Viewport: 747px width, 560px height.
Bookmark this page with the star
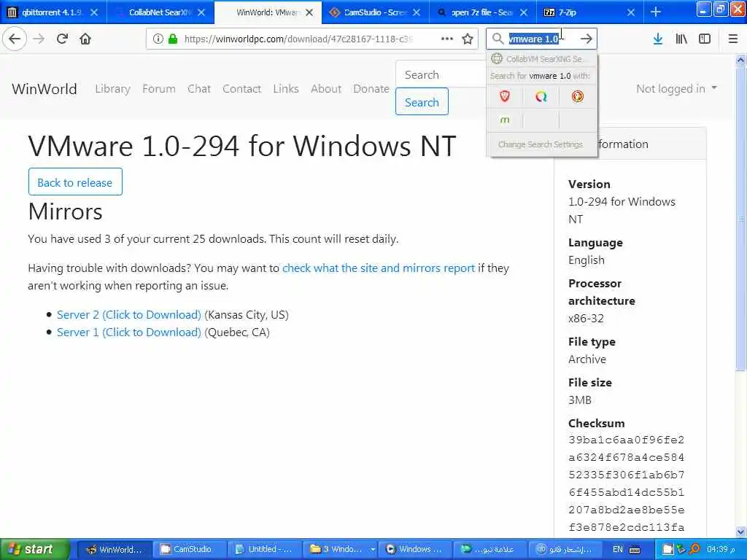click(468, 39)
